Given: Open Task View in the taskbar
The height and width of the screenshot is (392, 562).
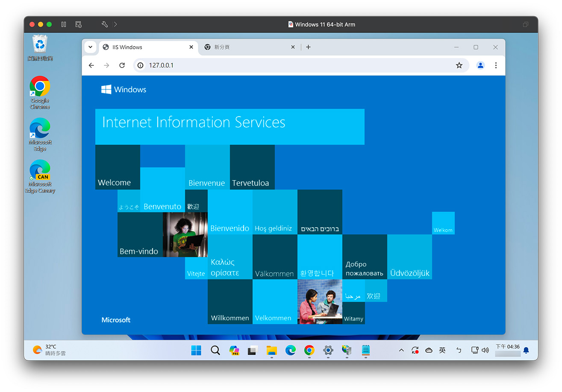Looking at the screenshot, I should pyautogui.click(x=253, y=350).
